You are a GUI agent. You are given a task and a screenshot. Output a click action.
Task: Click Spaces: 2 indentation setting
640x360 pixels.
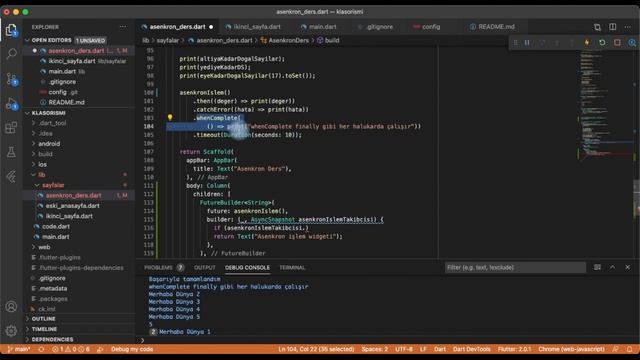pos(375,349)
